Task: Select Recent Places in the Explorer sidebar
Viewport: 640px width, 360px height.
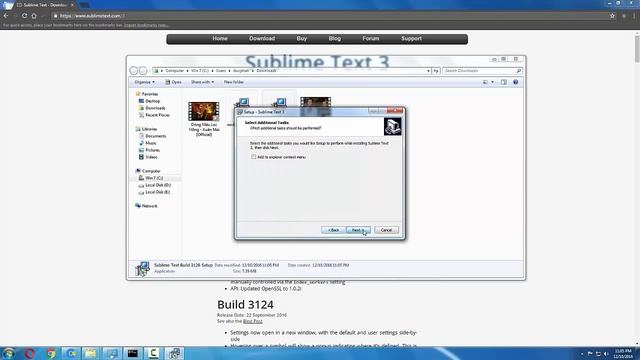Action: [x=154, y=115]
